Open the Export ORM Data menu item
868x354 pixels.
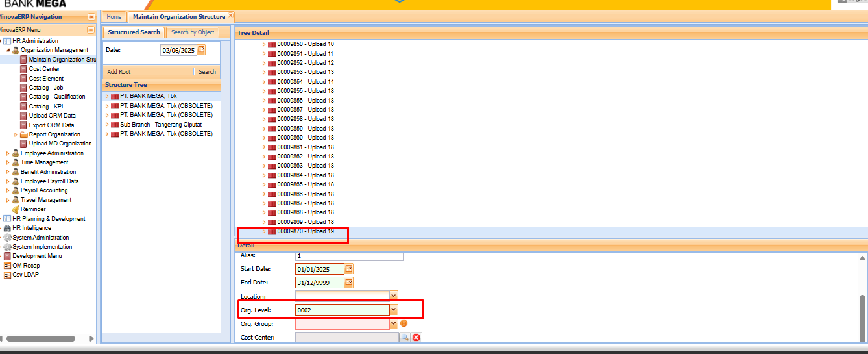(51, 125)
